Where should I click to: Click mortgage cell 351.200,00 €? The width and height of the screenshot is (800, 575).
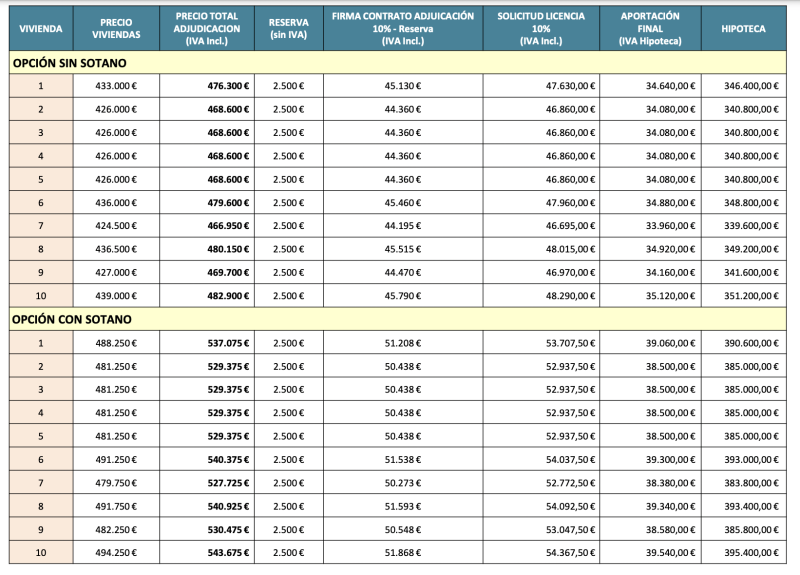coord(744,296)
